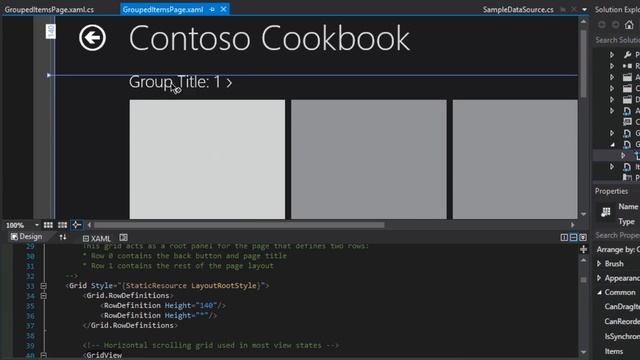Toggle snapping to gridlines icon

tap(62, 225)
